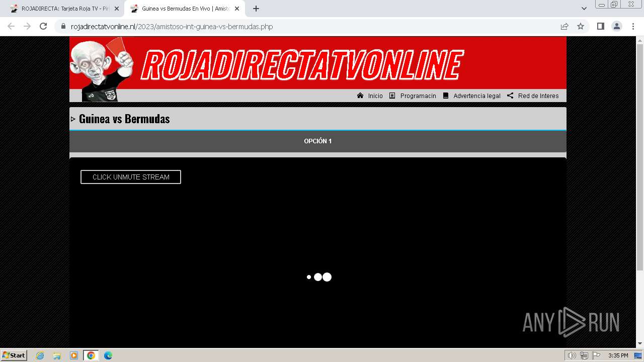The image size is (644, 362).
Task: Click the address bar URL field
Action: 312,27
